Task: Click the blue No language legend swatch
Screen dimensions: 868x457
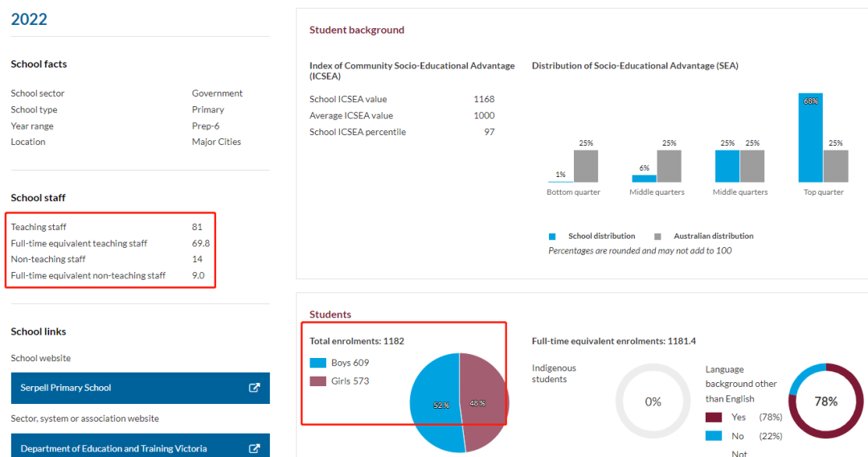Action: 713,435
